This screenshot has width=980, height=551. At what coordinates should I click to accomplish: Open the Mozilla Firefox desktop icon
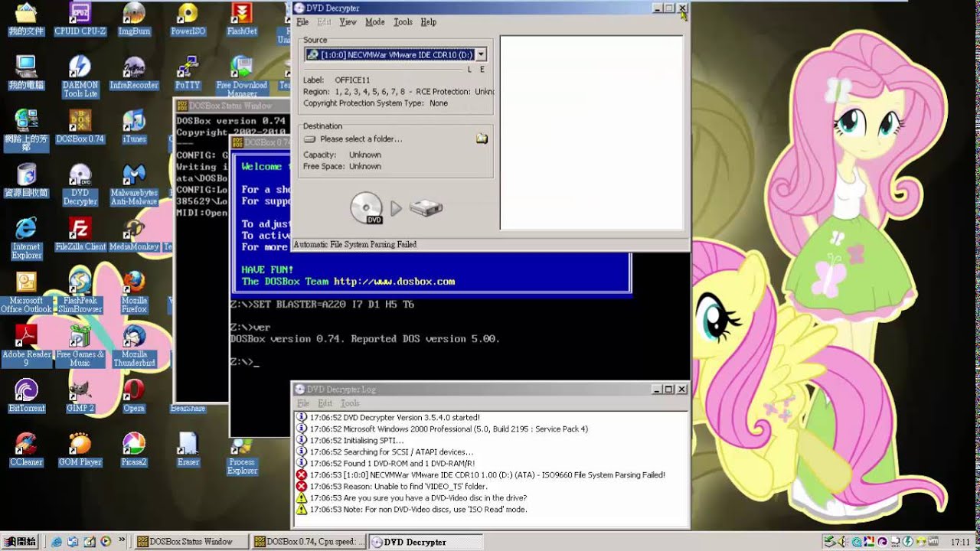pos(134,292)
